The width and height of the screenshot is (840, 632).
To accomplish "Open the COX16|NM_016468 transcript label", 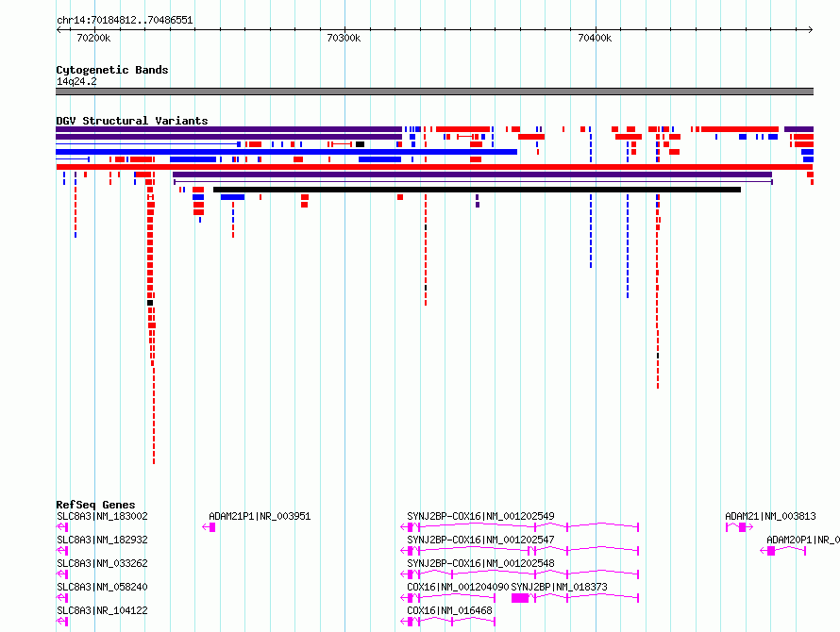I will tap(449, 610).
